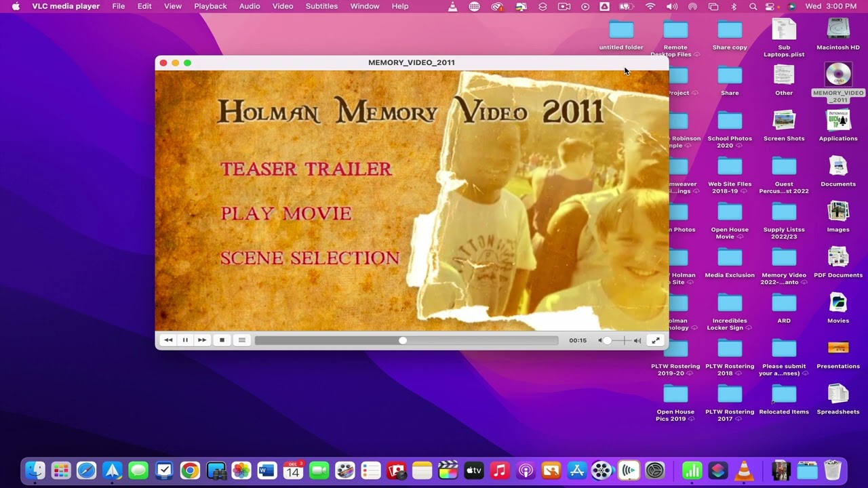868x488 pixels.
Task: Open System Preferences from the Dock
Action: pyautogui.click(x=654, y=470)
